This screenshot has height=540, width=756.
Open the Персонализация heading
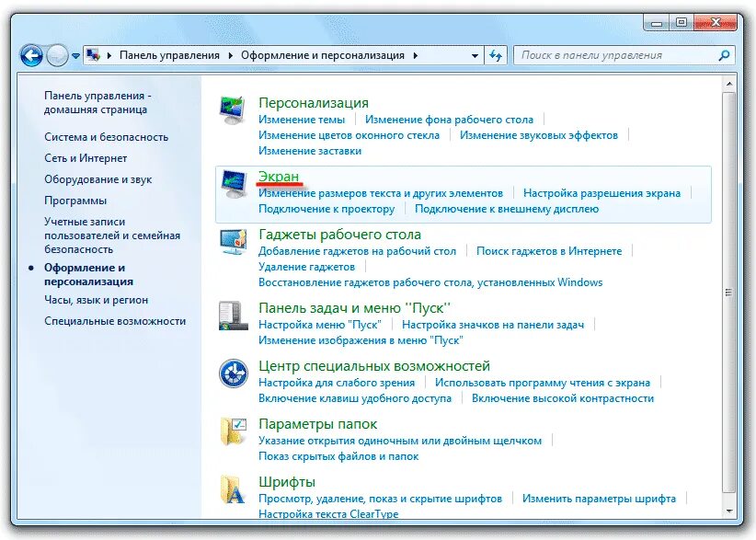pyautogui.click(x=314, y=103)
